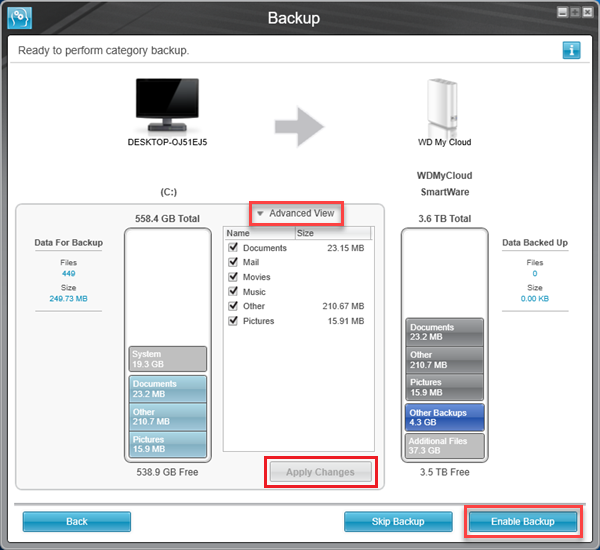Viewport: 600px width, 550px height.
Task: Click the 449 files count value
Action: [68, 273]
